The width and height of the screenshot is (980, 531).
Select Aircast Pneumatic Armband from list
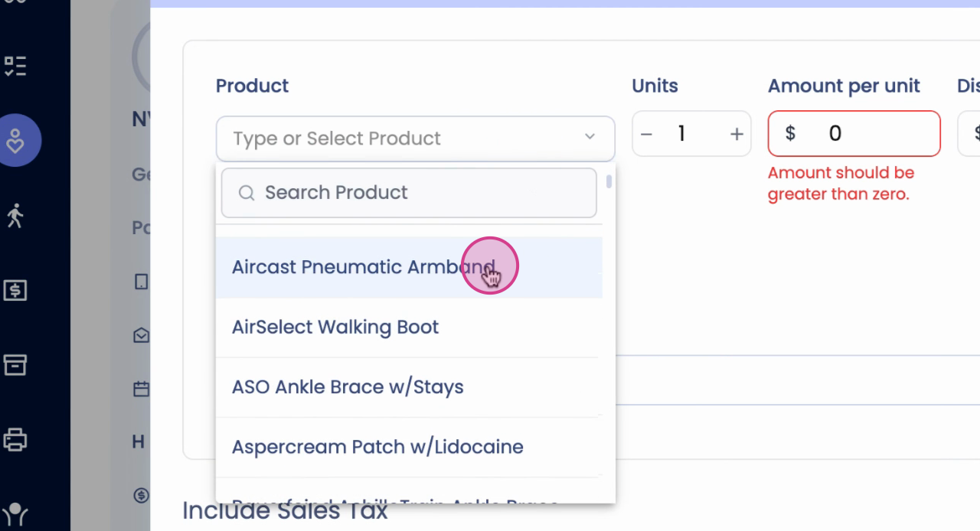pyautogui.click(x=364, y=267)
